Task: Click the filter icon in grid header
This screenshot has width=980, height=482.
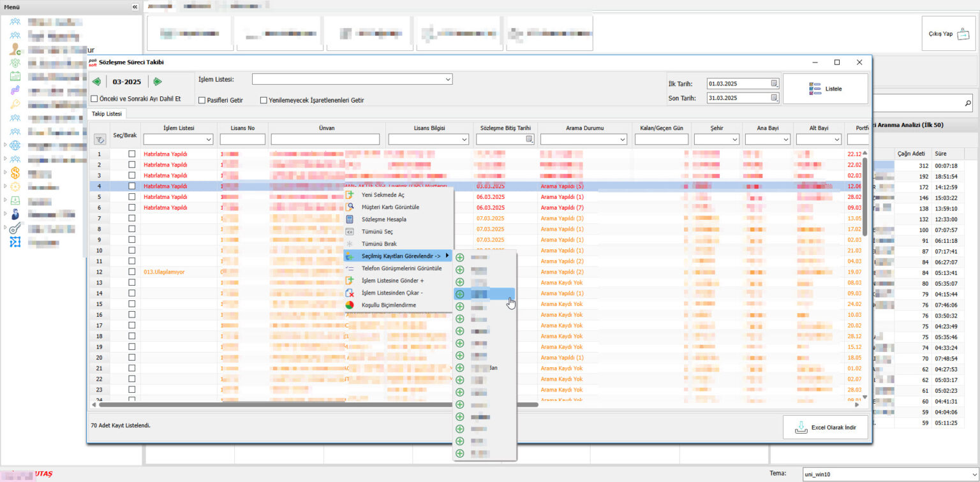Action: pyautogui.click(x=100, y=140)
